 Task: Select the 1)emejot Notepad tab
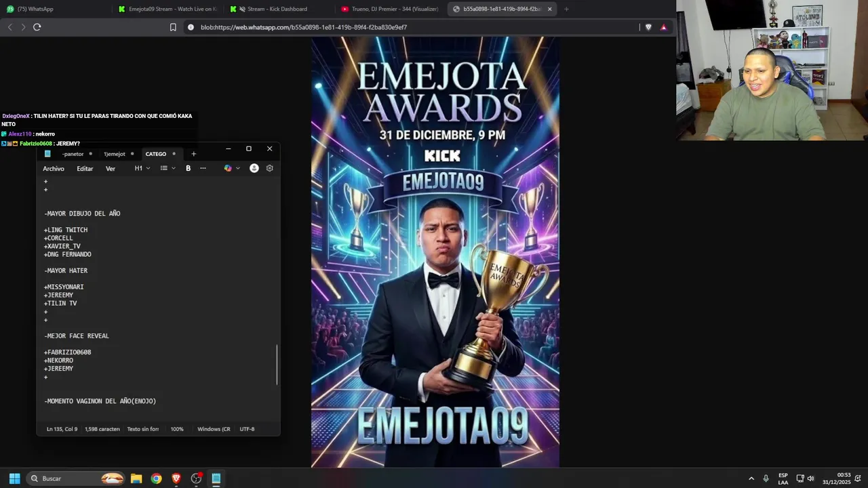tap(114, 154)
